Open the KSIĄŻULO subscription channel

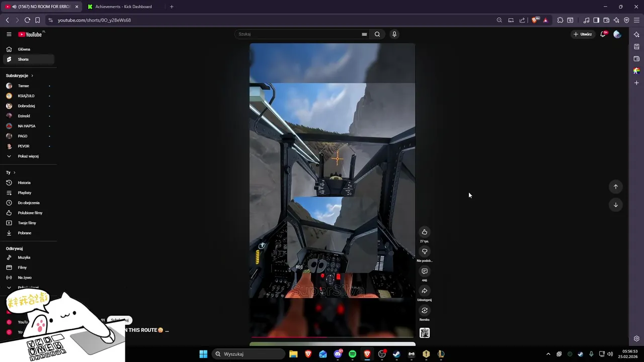[x=28, y=96]
